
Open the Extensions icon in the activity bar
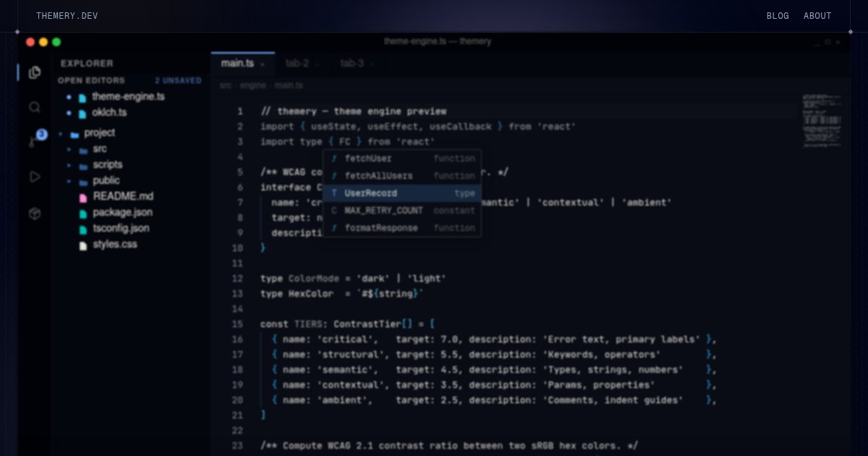35,214
